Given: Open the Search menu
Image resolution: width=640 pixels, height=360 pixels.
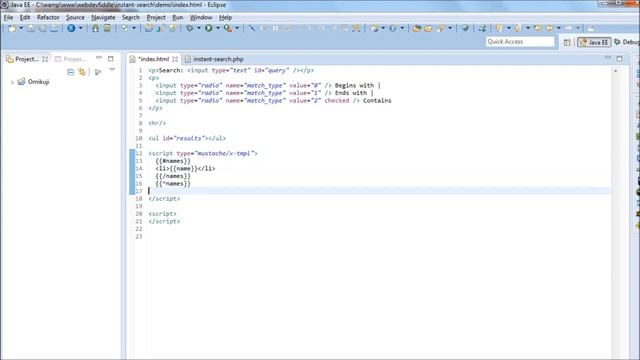Looking at the screenshot, I should (131, 18).
